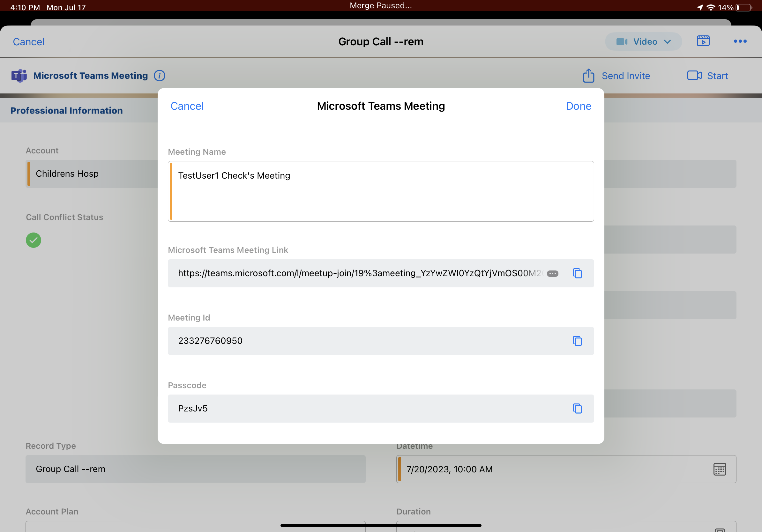Cancel the Microsoft Teams Meeting dialog
This screenshot has height=532, width=762.
click(x=187, y=106)
